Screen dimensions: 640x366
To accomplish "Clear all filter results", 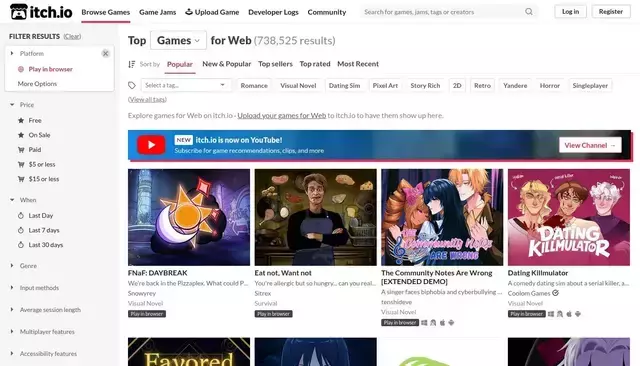I will [x=72, y=36].
